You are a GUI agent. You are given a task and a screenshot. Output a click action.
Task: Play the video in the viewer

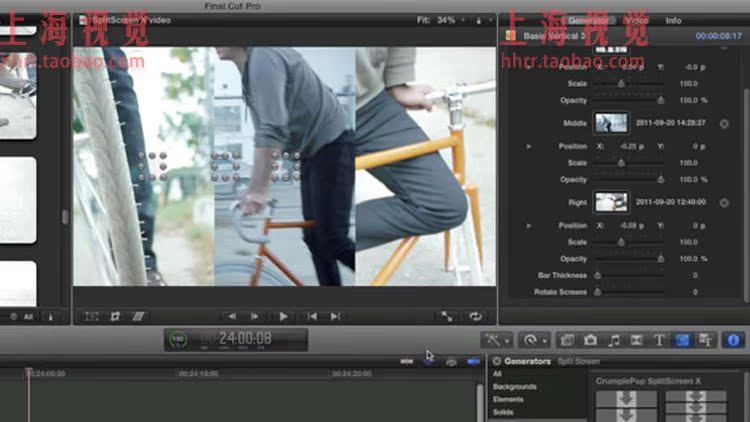point(283,316)
